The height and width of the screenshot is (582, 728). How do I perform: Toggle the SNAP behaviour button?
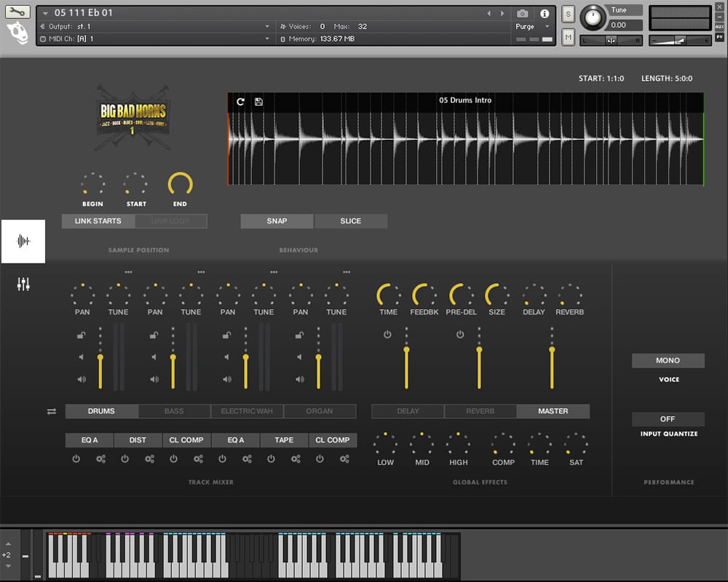pos(277,221)
